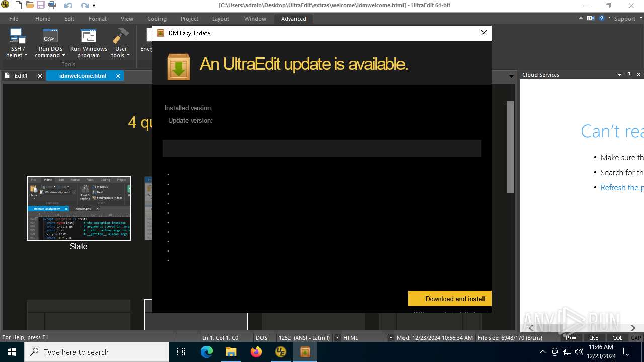Toggle INS insert mode indicator

click(x=594, y=338)
